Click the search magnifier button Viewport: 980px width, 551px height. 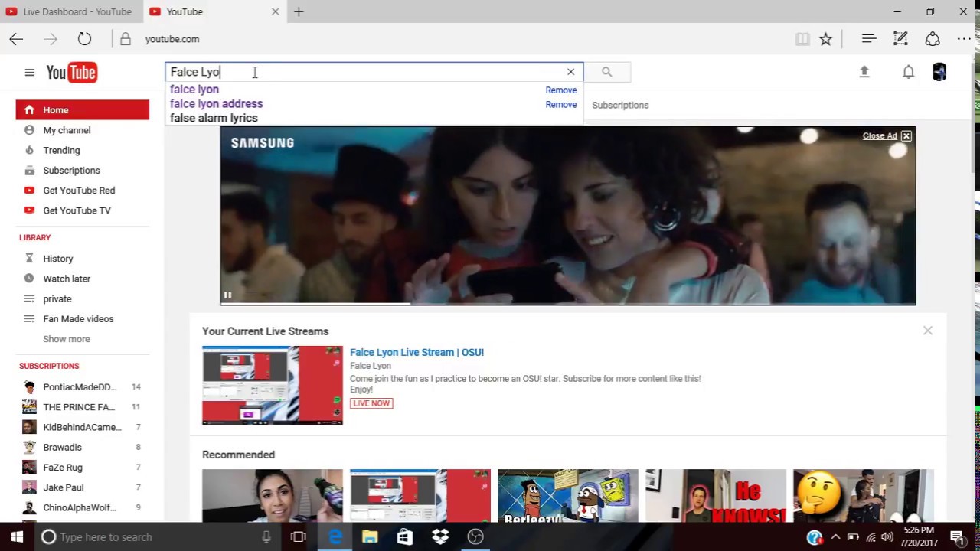[606, 72]
